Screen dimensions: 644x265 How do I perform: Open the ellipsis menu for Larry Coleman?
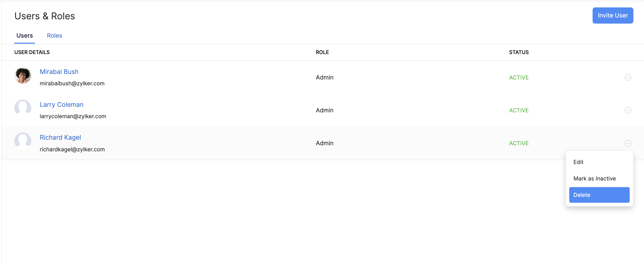click(x=628, y=110)
